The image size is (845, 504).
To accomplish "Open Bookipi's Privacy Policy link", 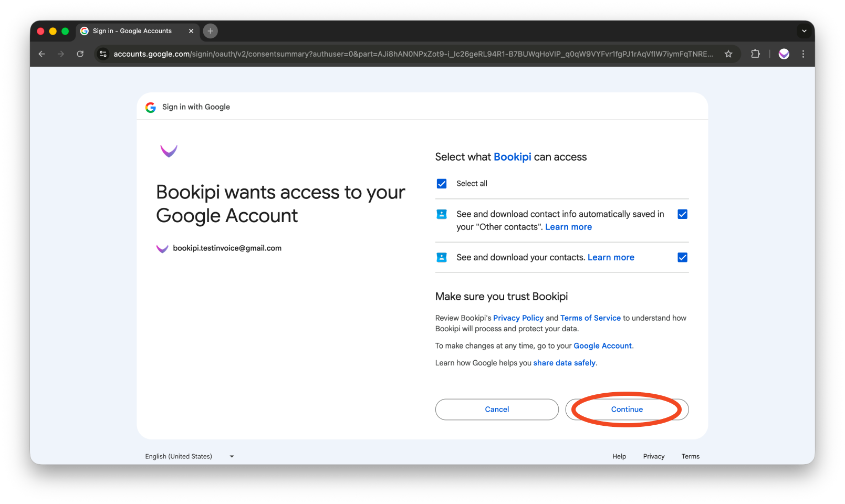I will [518, 318].
